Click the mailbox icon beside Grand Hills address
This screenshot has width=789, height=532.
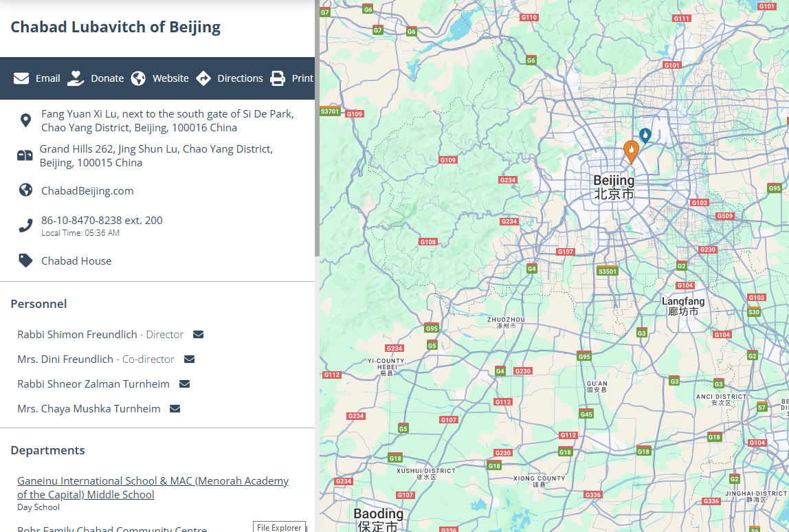coord(25,155)
